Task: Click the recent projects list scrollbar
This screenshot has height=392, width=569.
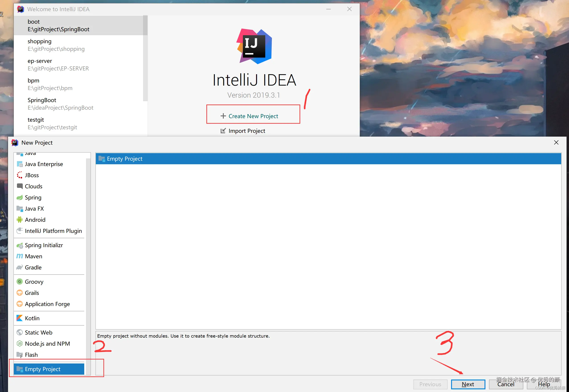Action: (x=145, y=58)
